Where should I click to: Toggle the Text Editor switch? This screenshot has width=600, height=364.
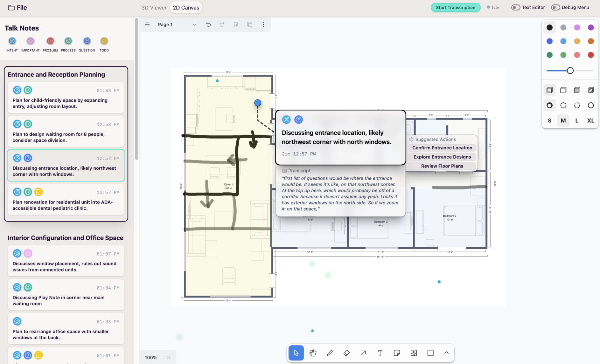515,7
